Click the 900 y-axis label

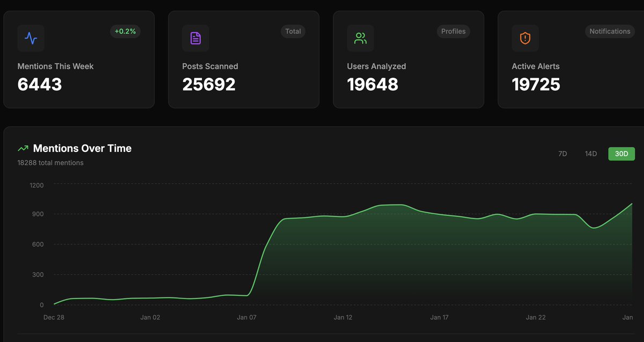[x=39, y=214]
